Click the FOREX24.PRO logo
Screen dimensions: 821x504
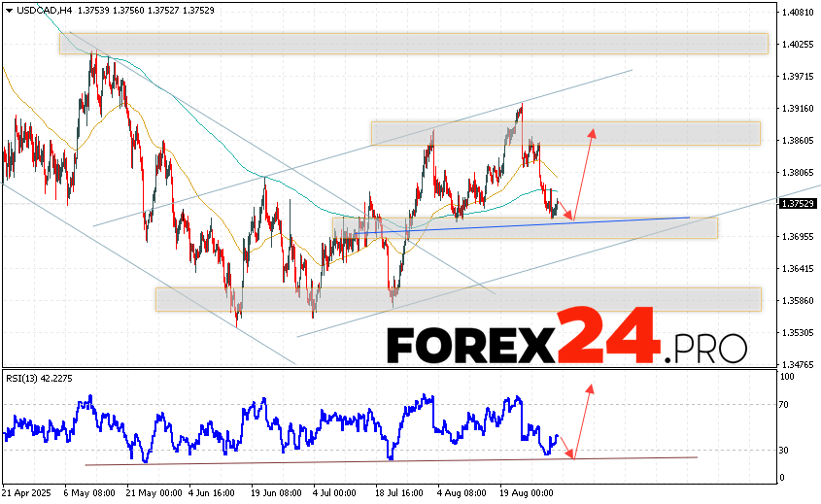[x=566, y=343]
